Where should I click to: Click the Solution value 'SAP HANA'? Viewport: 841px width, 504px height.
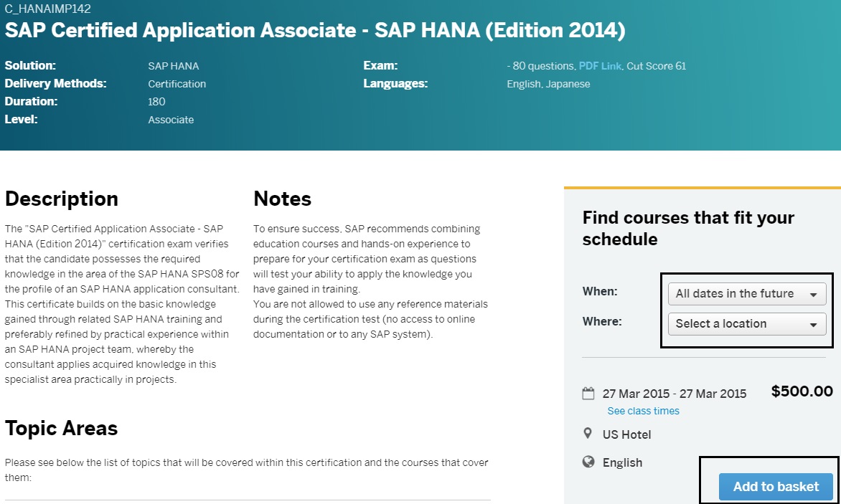pyautogui.click(x=173, y=66)
